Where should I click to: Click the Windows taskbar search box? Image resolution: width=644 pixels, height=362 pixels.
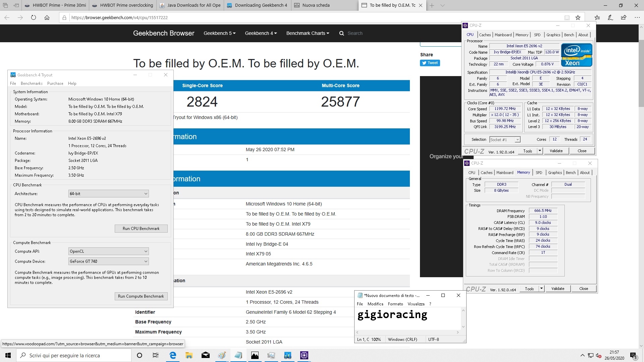pos(74,355)
